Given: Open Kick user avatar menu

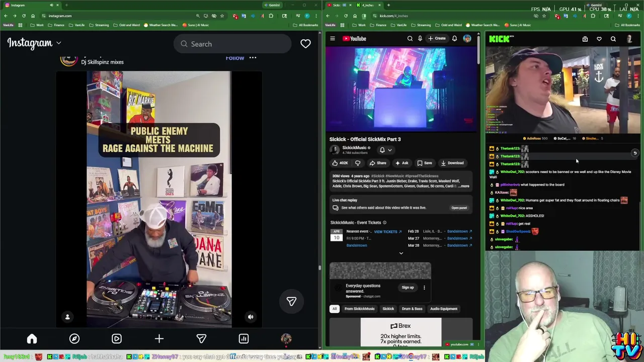Looking at the screenshot, I should [x=629, y=39].
